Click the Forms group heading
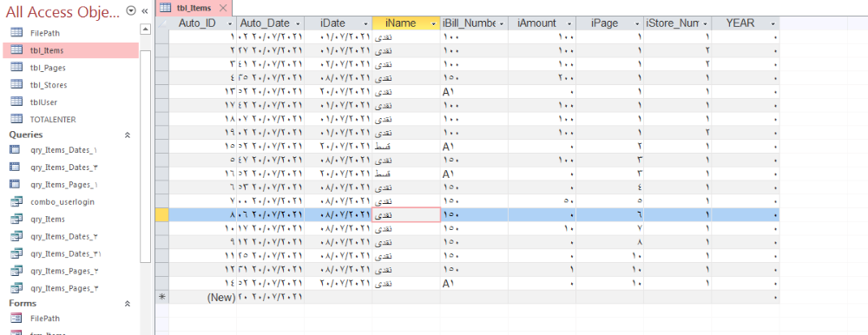 tap(23, 304)
